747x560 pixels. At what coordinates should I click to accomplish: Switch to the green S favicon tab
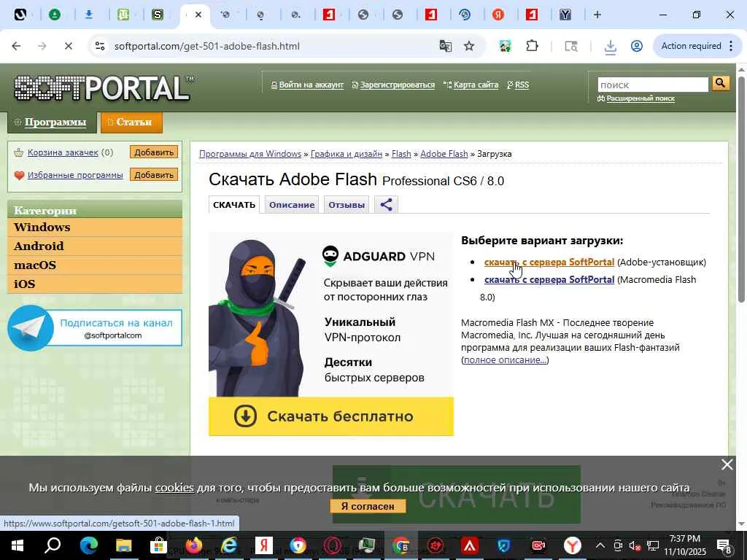pyautogui.click(x=158, y=15)
